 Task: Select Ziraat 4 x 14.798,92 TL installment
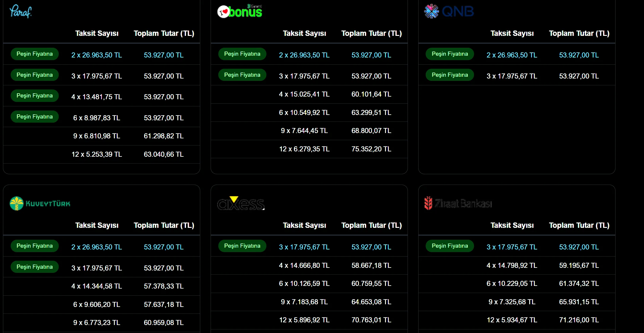pyautogui.click(x=512, y=265)
